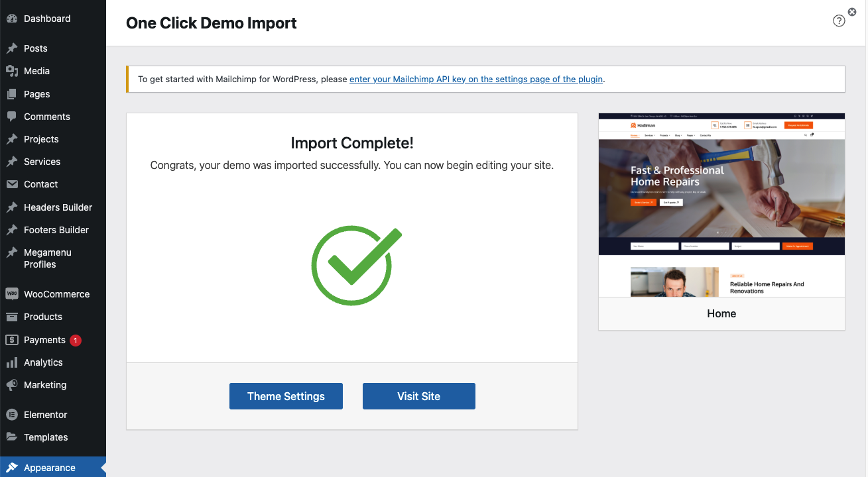Open the Appearance menu
This screenshot has height=477, width=868.
pos(49,468)
